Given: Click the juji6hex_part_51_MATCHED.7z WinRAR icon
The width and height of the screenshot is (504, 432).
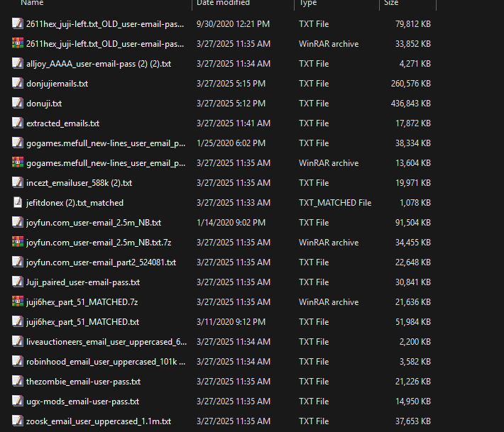Looking at the screenshot, I should click(17, 301).
